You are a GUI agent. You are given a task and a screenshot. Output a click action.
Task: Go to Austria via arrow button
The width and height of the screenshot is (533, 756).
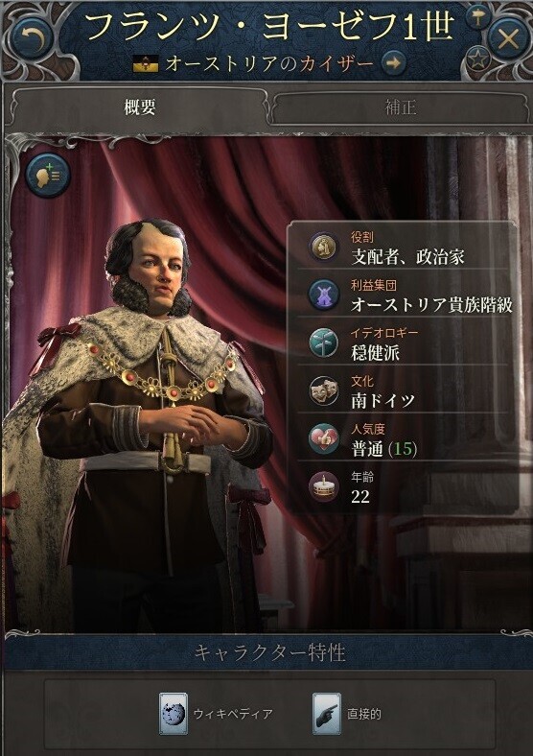pos(394,62)
